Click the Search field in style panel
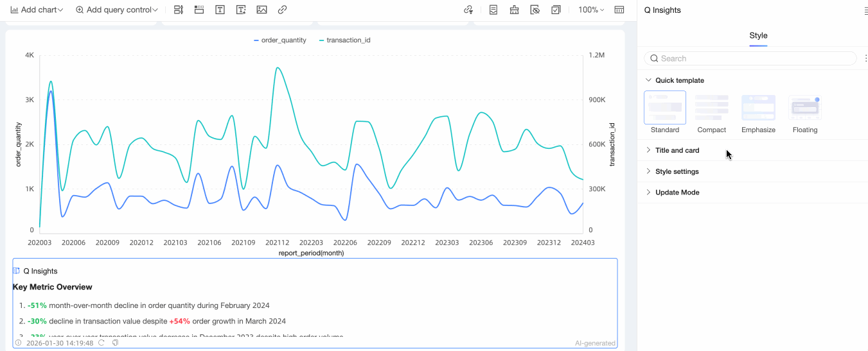 tap(750, 58)
